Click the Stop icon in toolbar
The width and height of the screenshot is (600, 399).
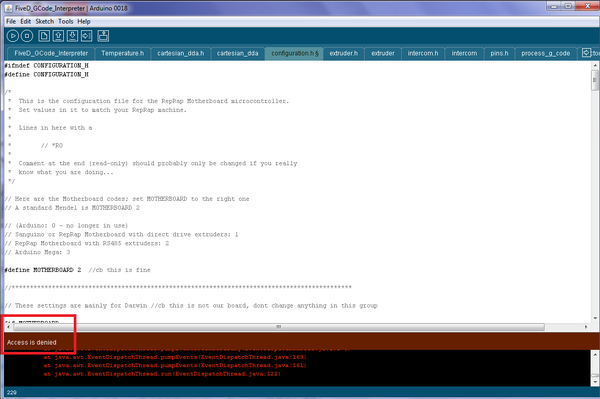click(27, 36)
